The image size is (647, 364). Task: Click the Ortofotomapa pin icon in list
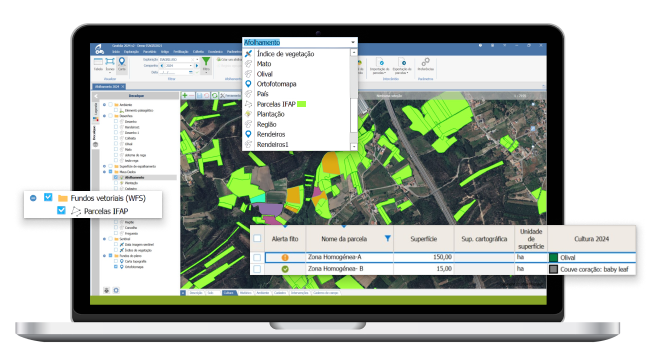click(248, 84)
